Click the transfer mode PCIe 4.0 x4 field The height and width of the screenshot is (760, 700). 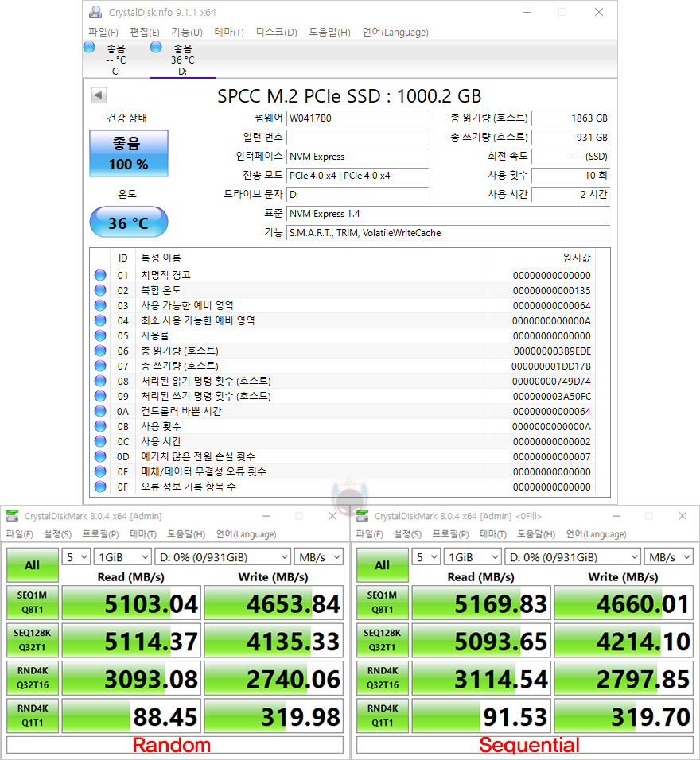click(357, 176)
